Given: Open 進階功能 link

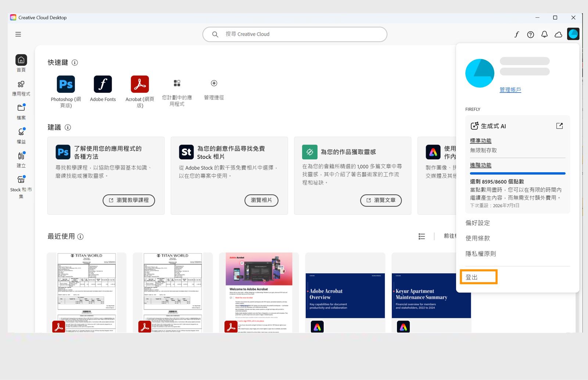Looking at the screenshot, I should (x=481, y=166).
